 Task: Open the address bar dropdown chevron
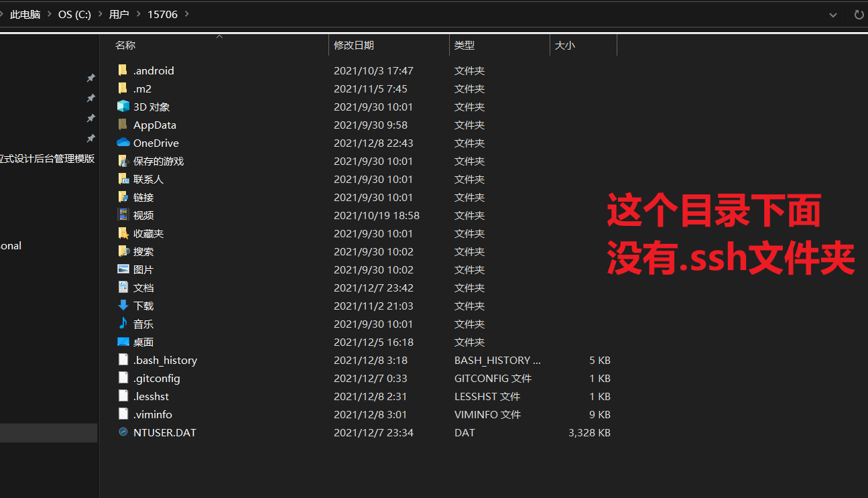pos(832,14)
